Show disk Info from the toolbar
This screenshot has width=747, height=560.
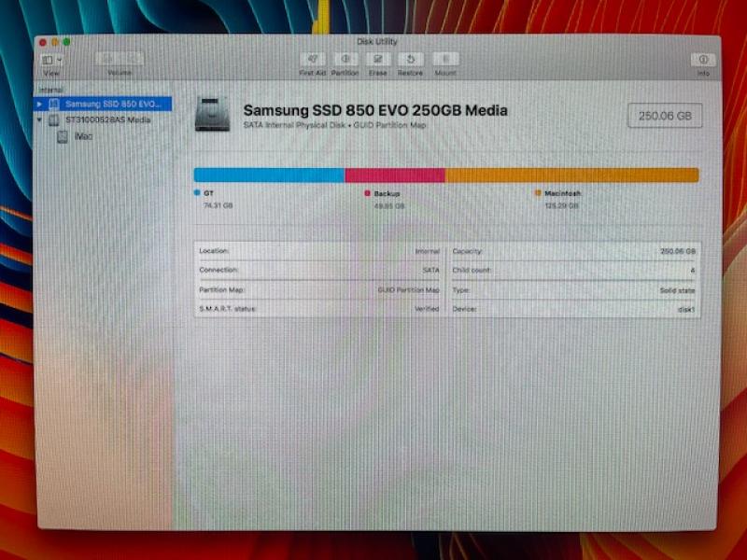[x=703, y=60]
